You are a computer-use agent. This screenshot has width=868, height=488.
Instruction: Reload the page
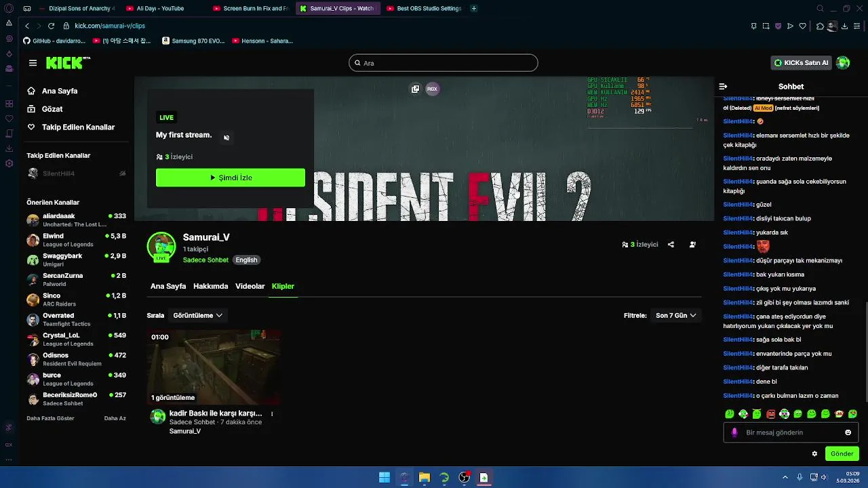click(x=51, y=26)
